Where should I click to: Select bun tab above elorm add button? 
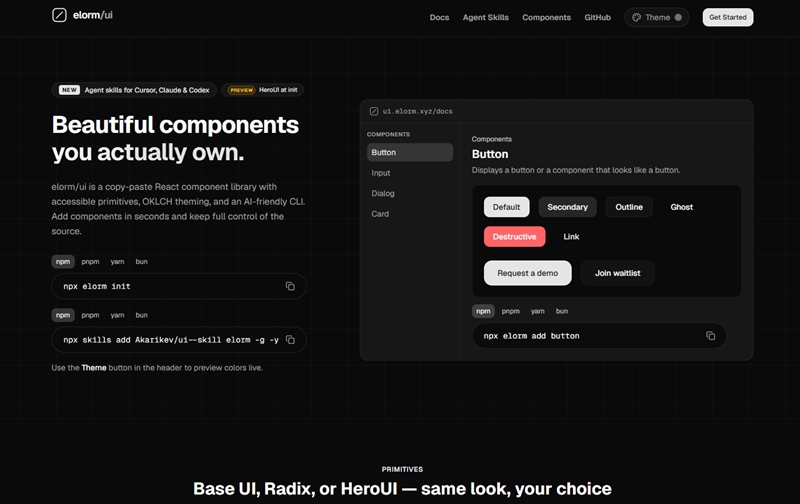562,311
